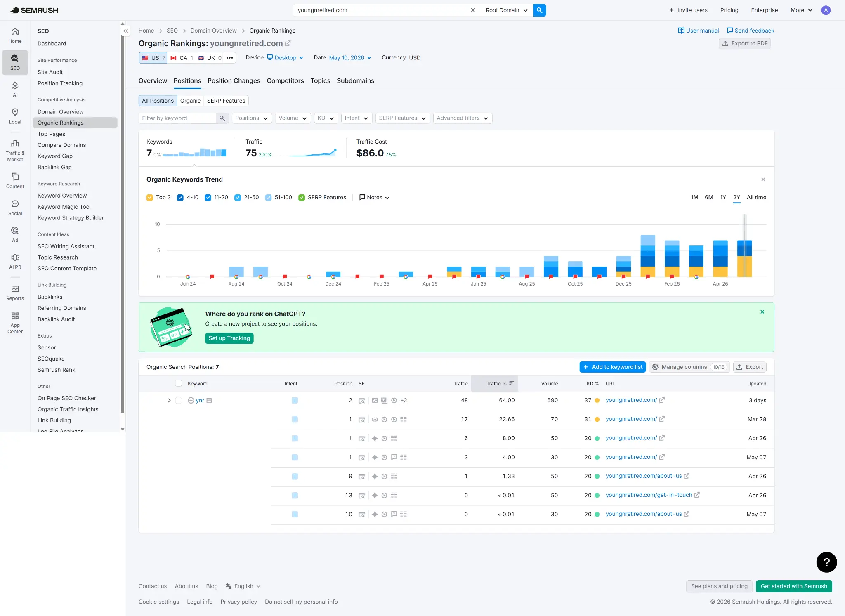
Task: Expand the Advanced filters dropdown
Action: (x=463, y=118)
